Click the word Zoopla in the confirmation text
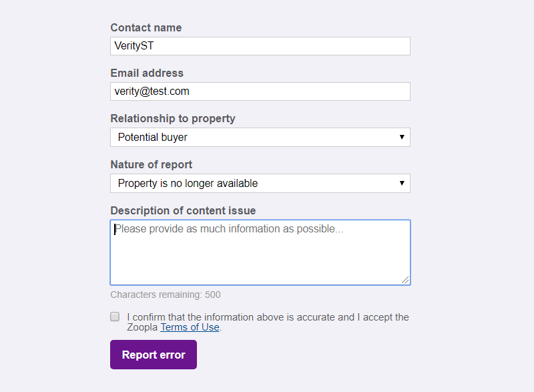Image resolution: width=534 pixels, height=392 pixels. (x=142, y=327)
